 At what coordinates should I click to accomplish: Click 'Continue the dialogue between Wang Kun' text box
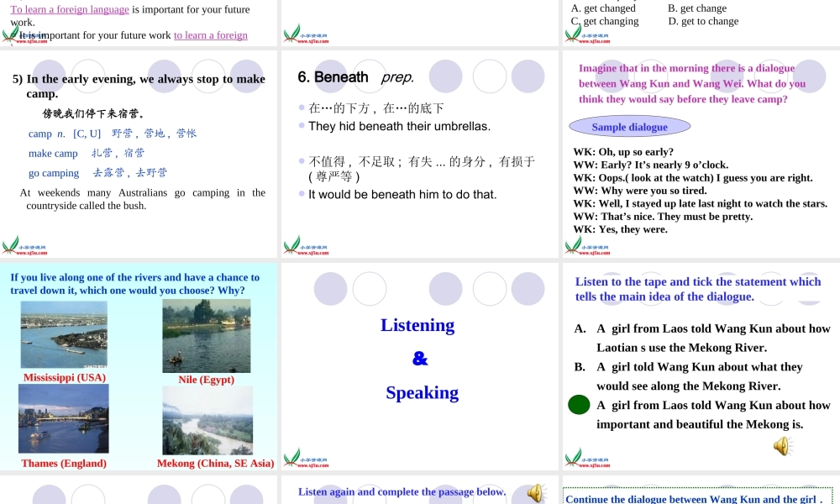click(x=698, y=496)
